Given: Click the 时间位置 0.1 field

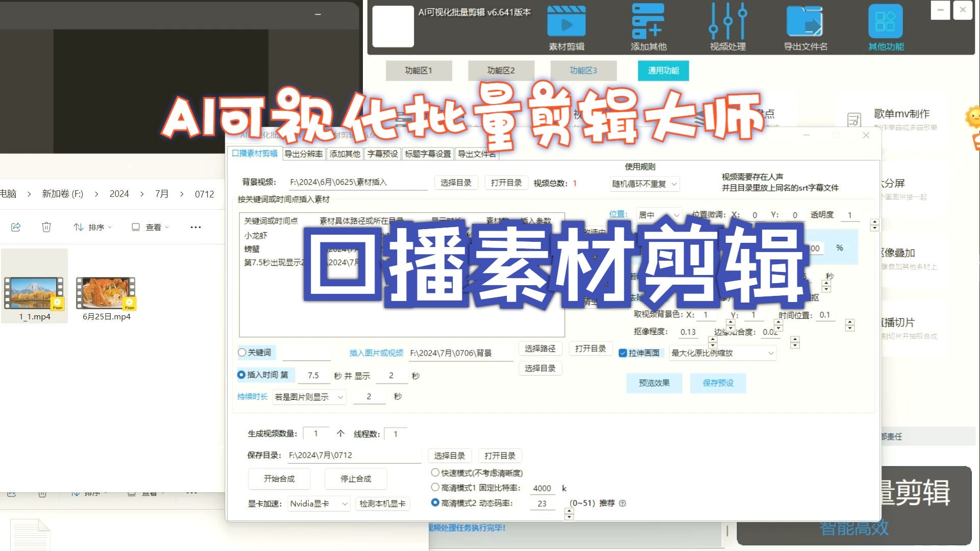Looking at the screenshot, I should click(x=825, y=315).
